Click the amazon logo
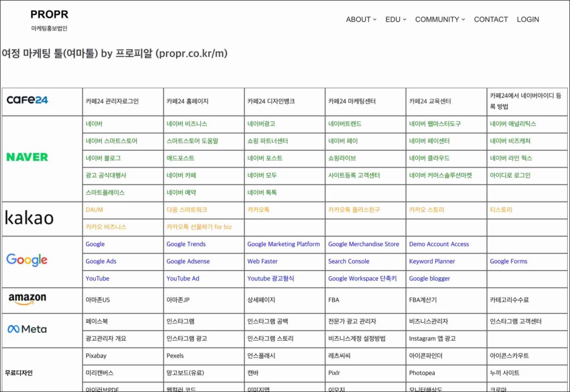The image size is (570, 392). [x=27, y=300]
